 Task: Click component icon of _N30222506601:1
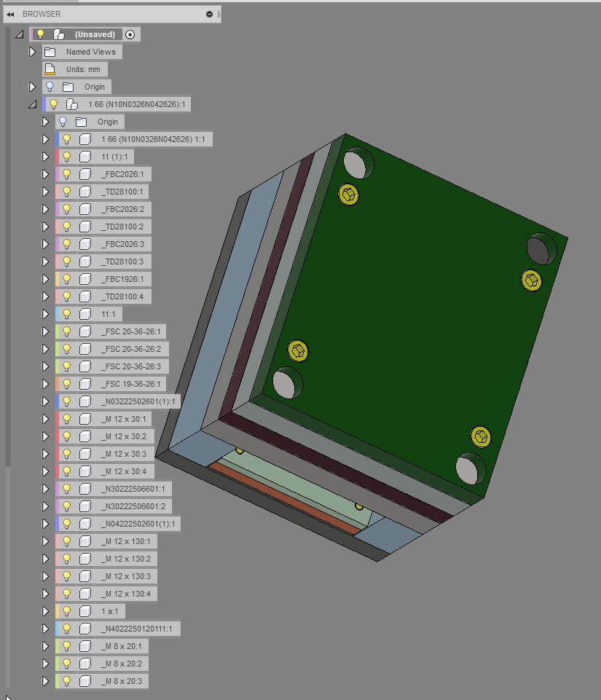(85, 489)
